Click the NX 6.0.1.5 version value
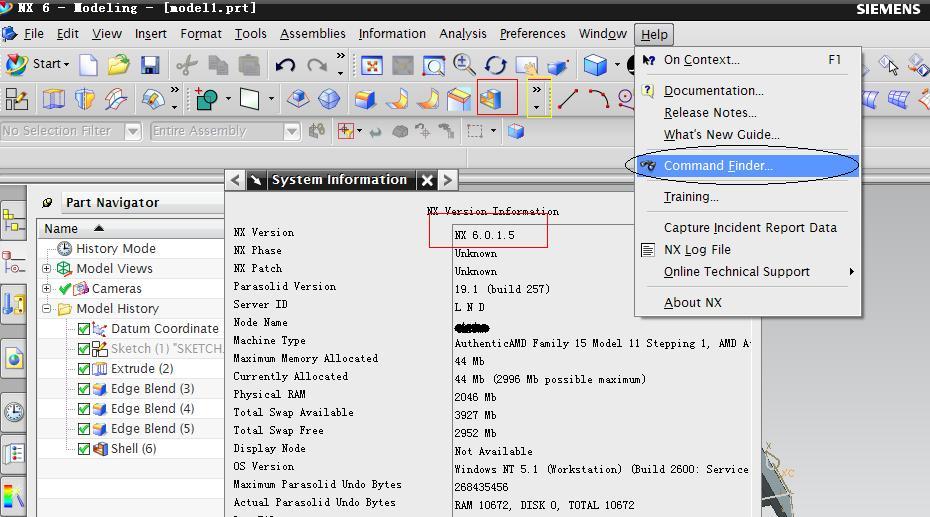 point(485,235)
